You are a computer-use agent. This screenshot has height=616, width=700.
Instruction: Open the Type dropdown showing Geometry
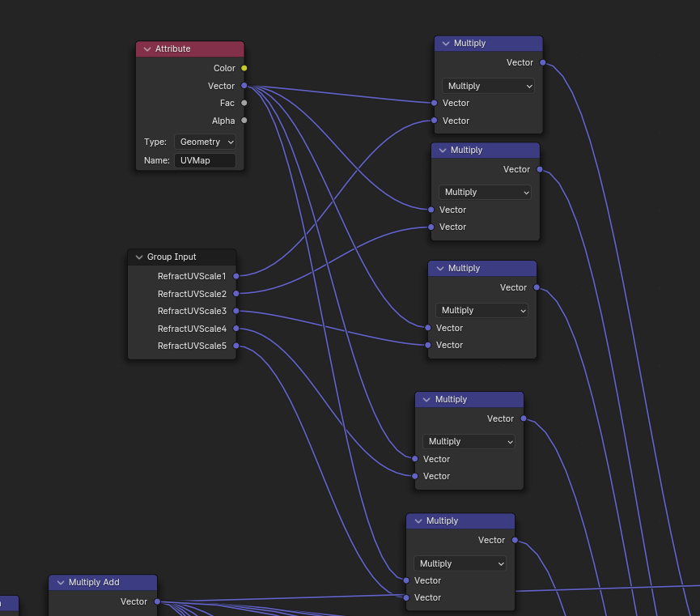[205, 142]
